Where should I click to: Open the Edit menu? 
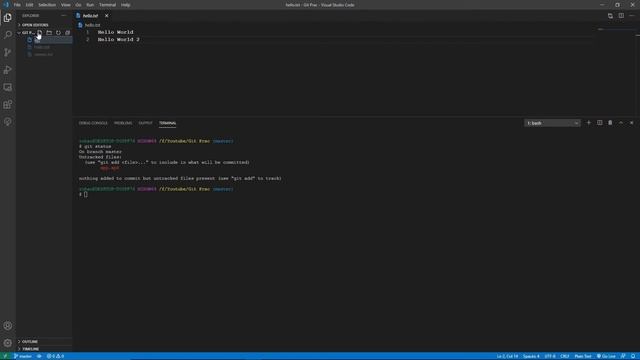click(x=29, y=5)
